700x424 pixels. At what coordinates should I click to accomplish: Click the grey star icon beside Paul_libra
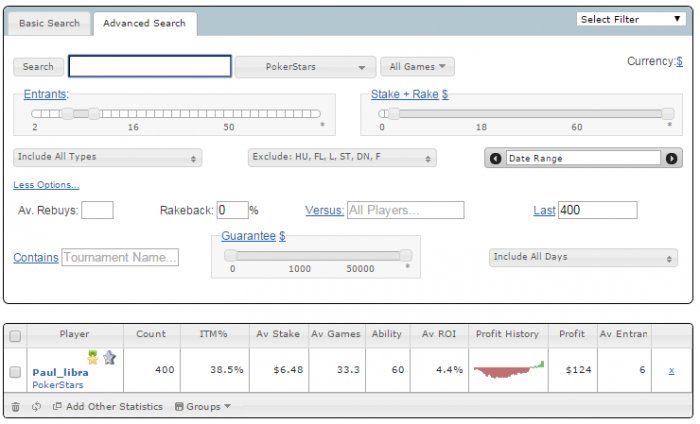click(109, 359)
